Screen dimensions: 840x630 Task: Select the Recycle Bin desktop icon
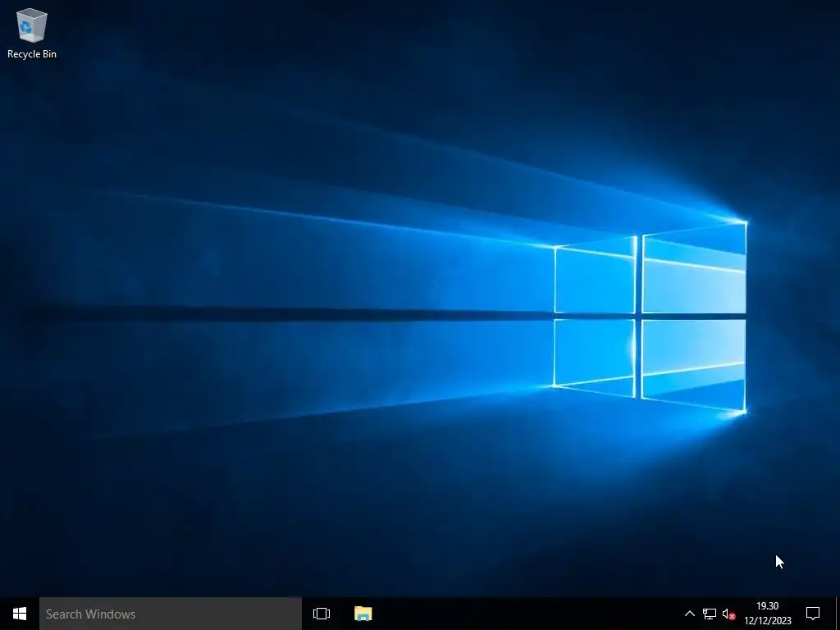click(32, 33)
